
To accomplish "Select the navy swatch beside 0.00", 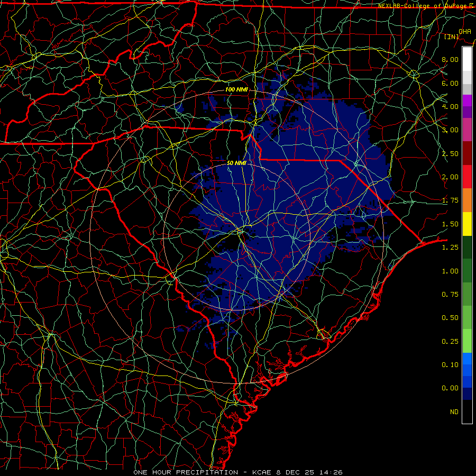I will pos(467,394).
